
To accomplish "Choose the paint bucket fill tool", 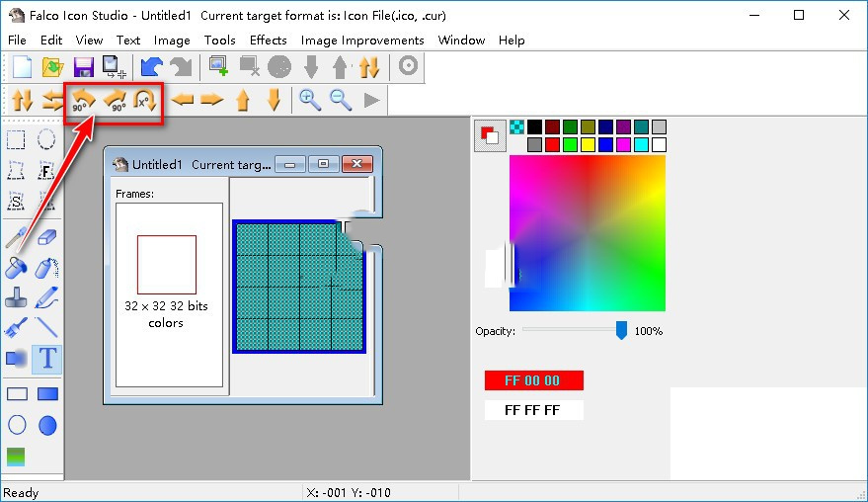I will click(16, 268).
